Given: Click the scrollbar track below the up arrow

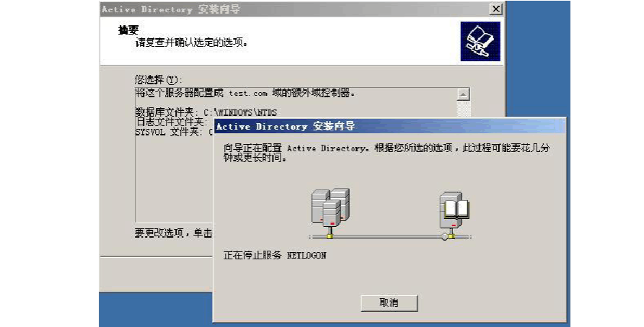Looking at the screenshot, I should tap(463, 109).
